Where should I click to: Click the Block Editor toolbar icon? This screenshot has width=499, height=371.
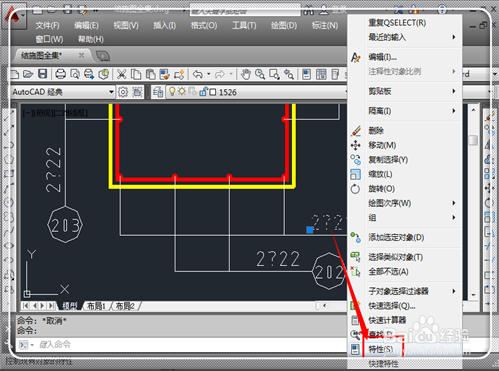pyautogui.click(x=179, y=74)
